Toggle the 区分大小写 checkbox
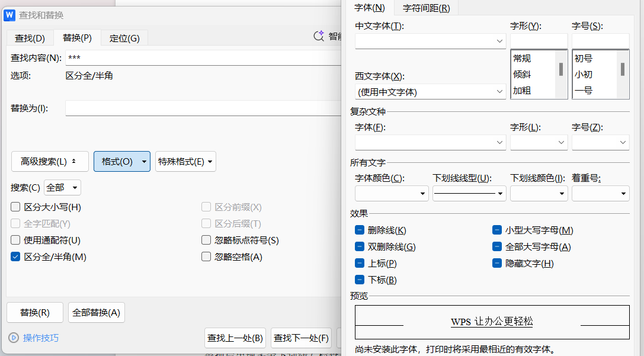Screen dimensions: 644x356 (15, 207)
